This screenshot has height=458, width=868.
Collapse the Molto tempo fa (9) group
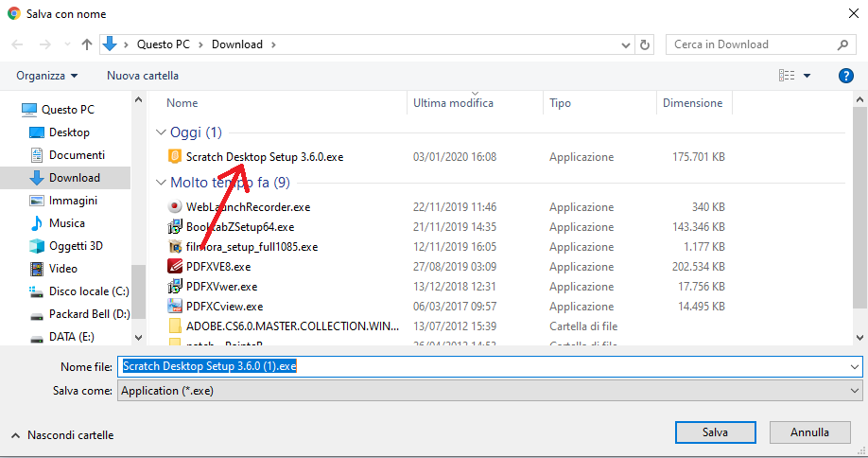[x=161, y=183]
